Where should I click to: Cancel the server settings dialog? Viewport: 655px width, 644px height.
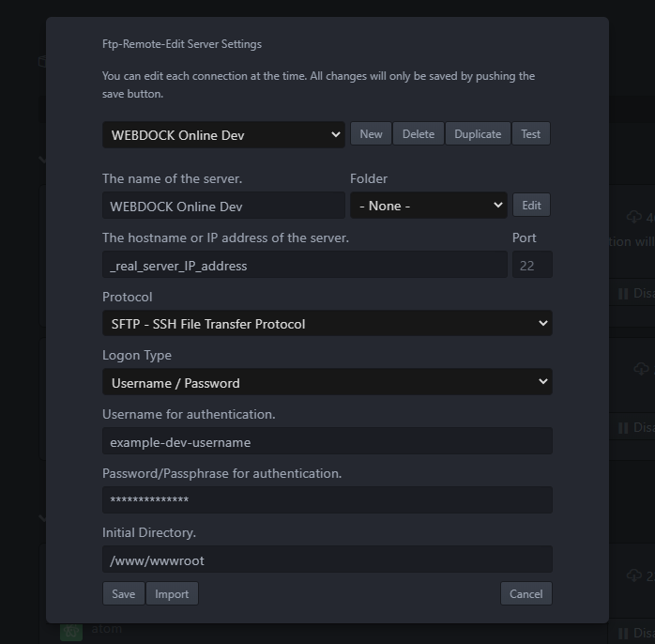click(x=526, y=593)
